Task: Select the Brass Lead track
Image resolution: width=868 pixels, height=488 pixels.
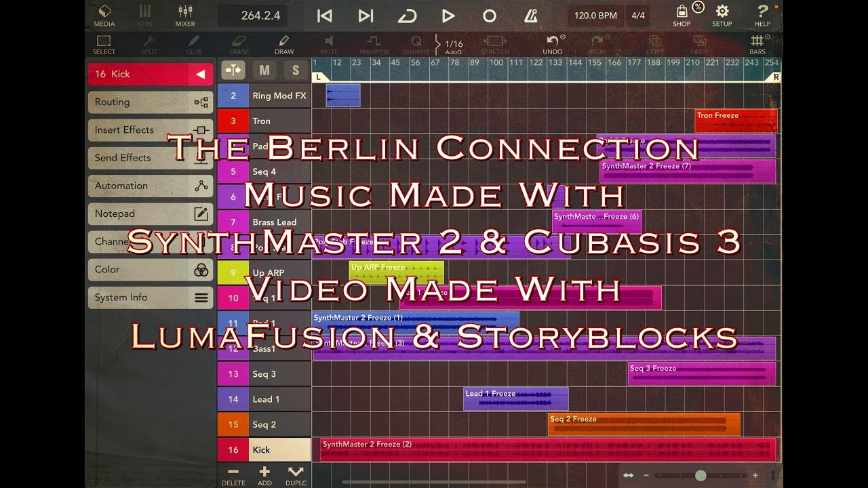Action: pos(264,222)
